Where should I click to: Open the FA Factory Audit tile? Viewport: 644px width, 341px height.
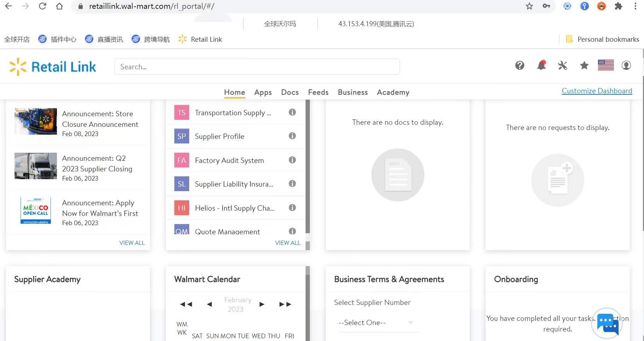pos(182,160)
